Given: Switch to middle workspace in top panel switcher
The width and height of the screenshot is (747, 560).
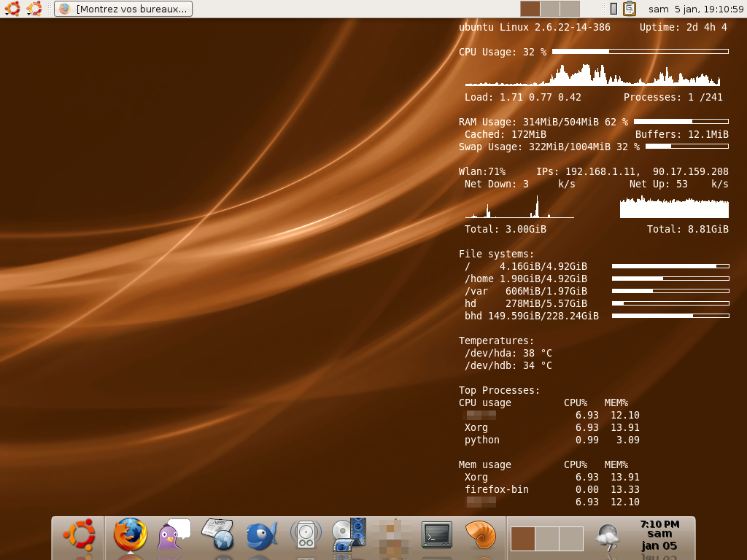Looking at the screenshot, I should [x=550, y=9].
